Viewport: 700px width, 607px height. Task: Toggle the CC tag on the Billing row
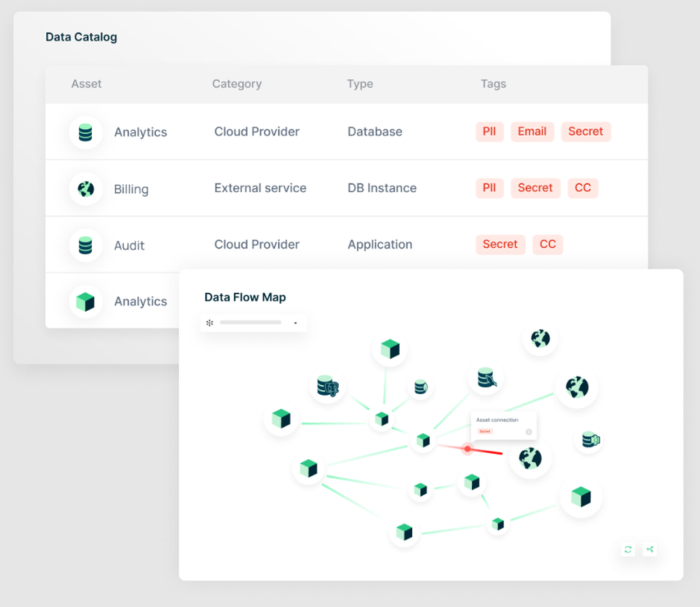coord(583,188)
